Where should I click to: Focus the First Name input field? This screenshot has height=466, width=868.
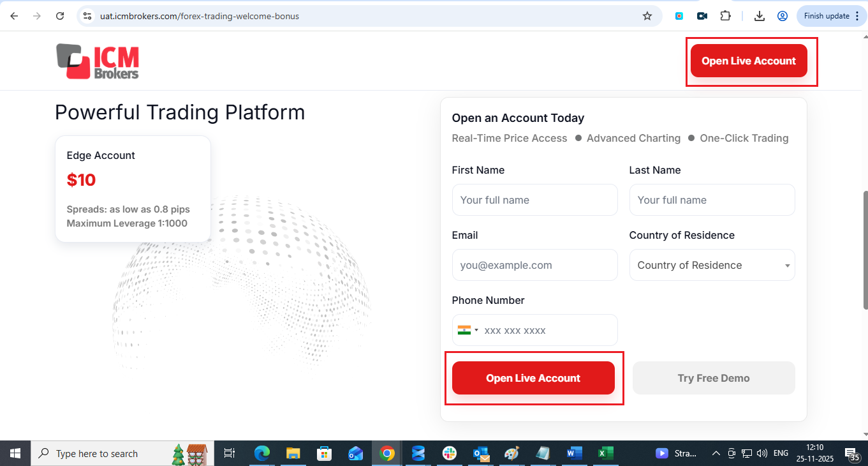[534, 200]
